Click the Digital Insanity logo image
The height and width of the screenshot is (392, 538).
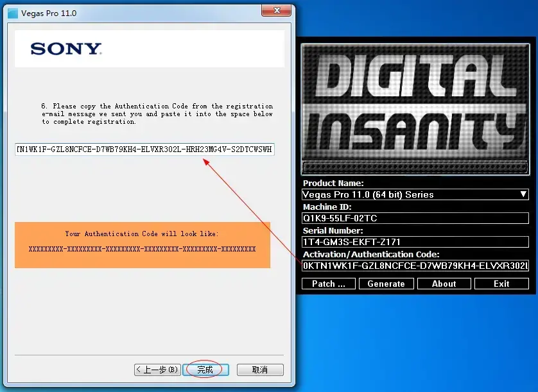pyautogui.click(x=415, y=109)
